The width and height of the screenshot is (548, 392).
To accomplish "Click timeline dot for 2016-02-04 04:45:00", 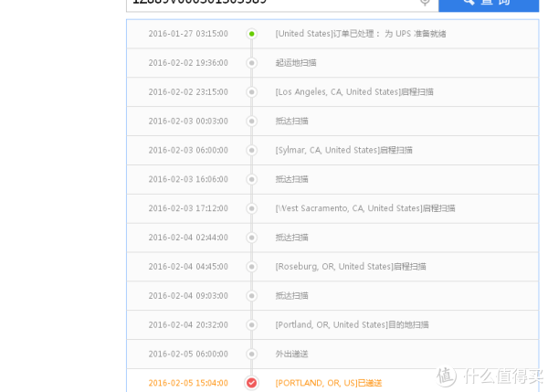I will (252, 267).
